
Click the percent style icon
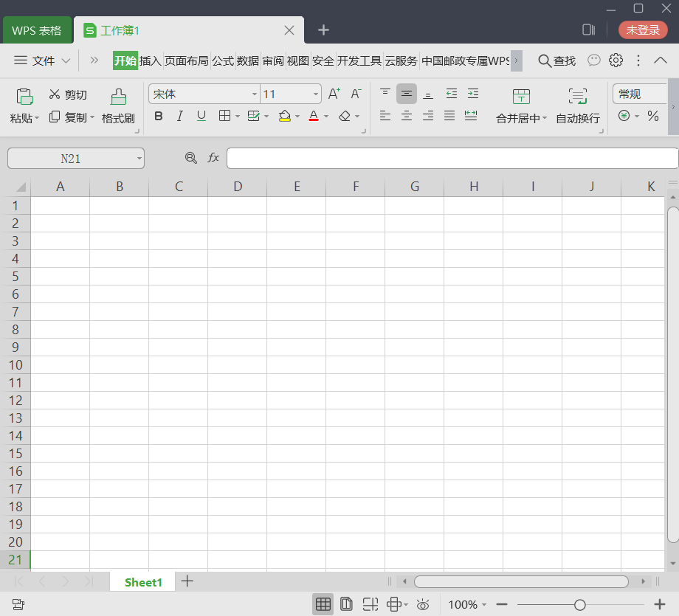pyautogui.click(x=653, y=116)
